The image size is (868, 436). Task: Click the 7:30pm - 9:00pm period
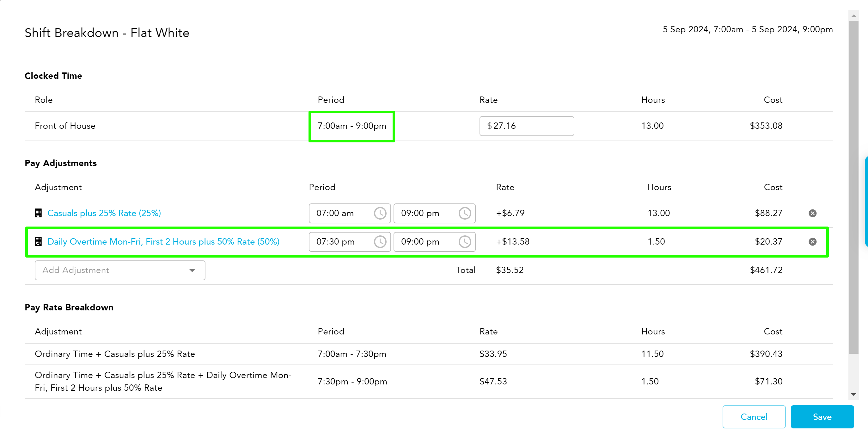click(352, 381)
